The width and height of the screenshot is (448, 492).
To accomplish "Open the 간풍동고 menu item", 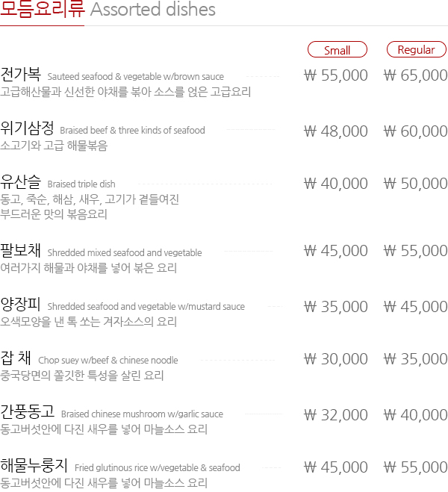I will [x=28, y=411].
